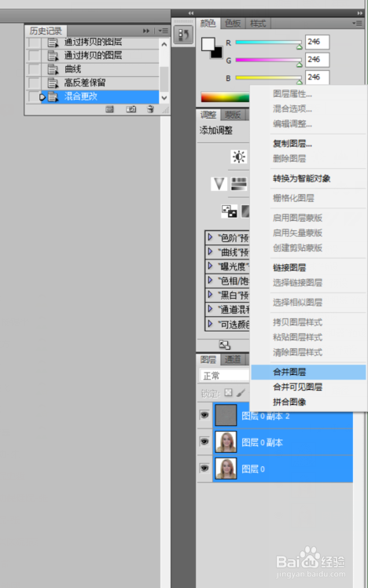The width and height of the screenshot is (368, 588).
Task: Switch Adjustments panel to expanded view
Action: coord(224,344)
